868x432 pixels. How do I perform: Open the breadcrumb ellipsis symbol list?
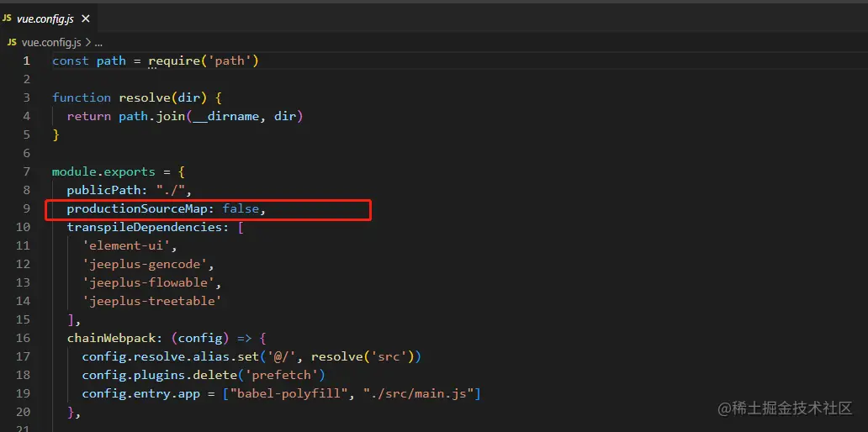98,43
